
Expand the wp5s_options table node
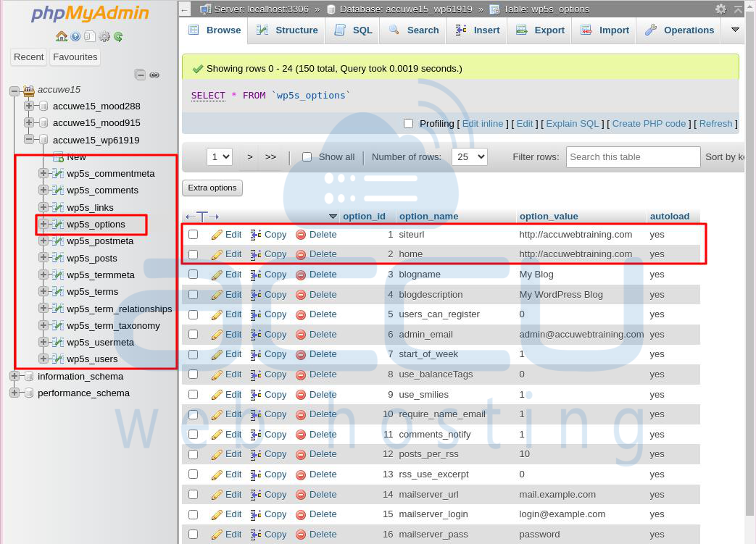tap(43, 224)
